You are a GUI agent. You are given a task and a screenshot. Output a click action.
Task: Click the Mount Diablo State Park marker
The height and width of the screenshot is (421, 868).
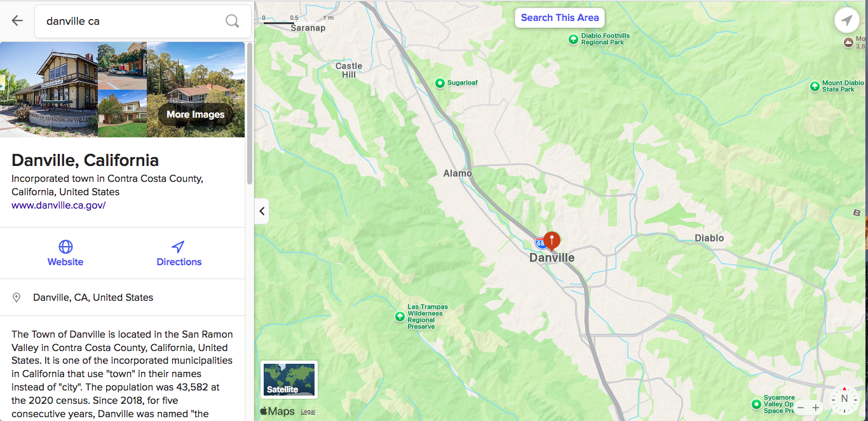pyautogui.click(x=815, y=86)
